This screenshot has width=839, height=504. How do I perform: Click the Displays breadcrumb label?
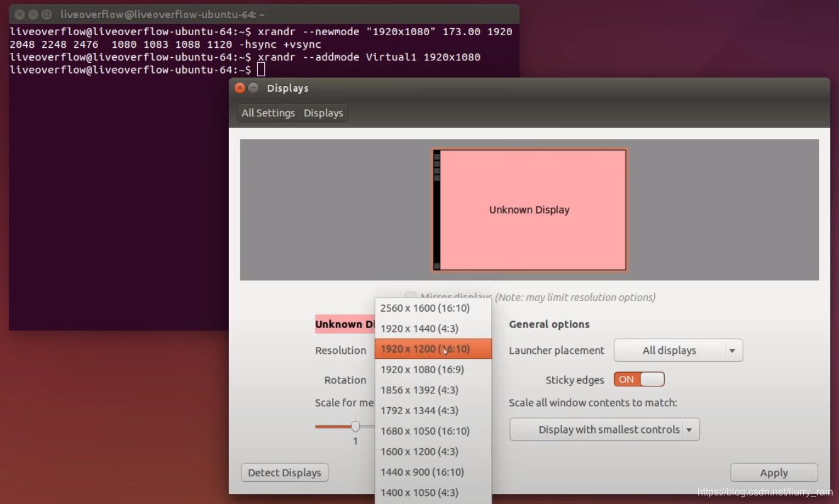pos(323,112)
